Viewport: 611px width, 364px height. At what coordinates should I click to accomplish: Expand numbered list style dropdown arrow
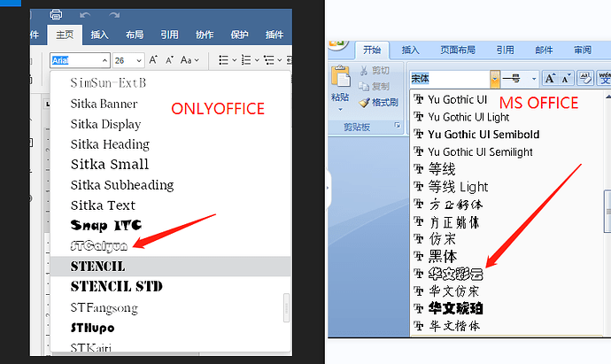pyautogui.click(x=257, y=60)
